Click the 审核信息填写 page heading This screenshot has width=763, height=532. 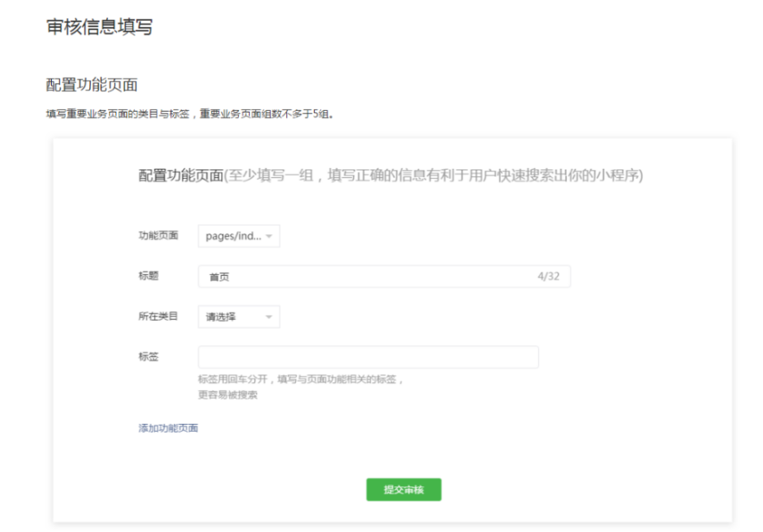99,27
